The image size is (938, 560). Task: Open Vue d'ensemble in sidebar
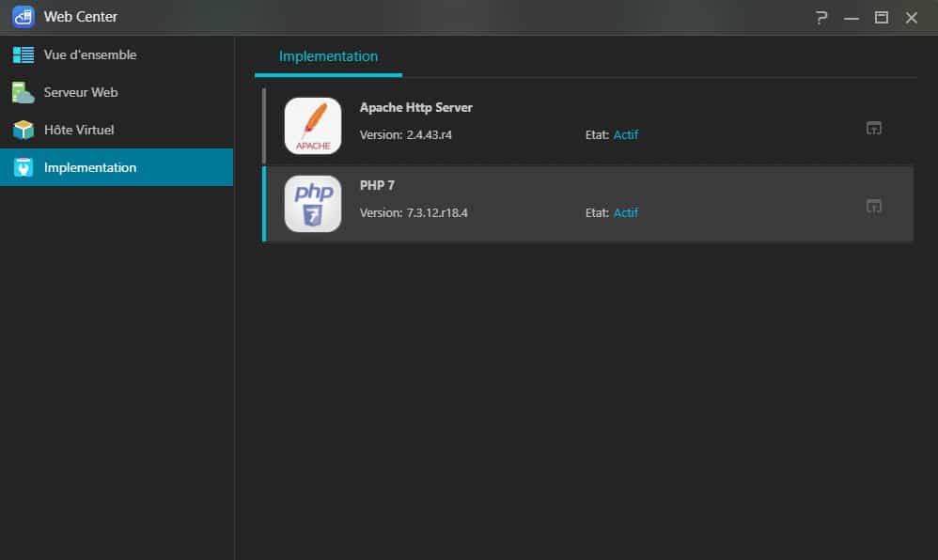(x=117, y=54)
